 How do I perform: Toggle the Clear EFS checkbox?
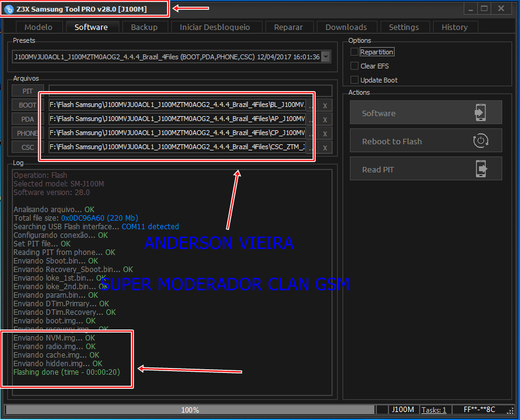coord(354,65)
